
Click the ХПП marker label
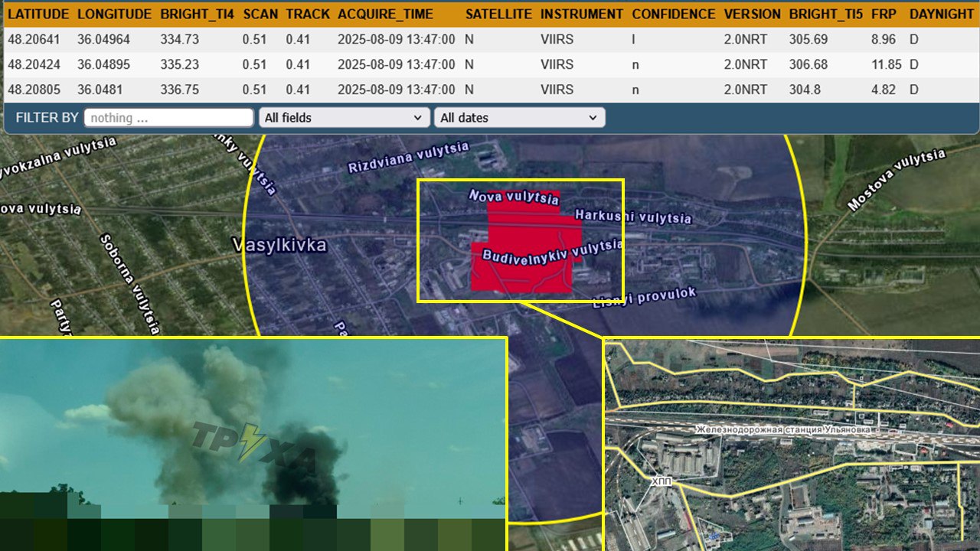661,482
